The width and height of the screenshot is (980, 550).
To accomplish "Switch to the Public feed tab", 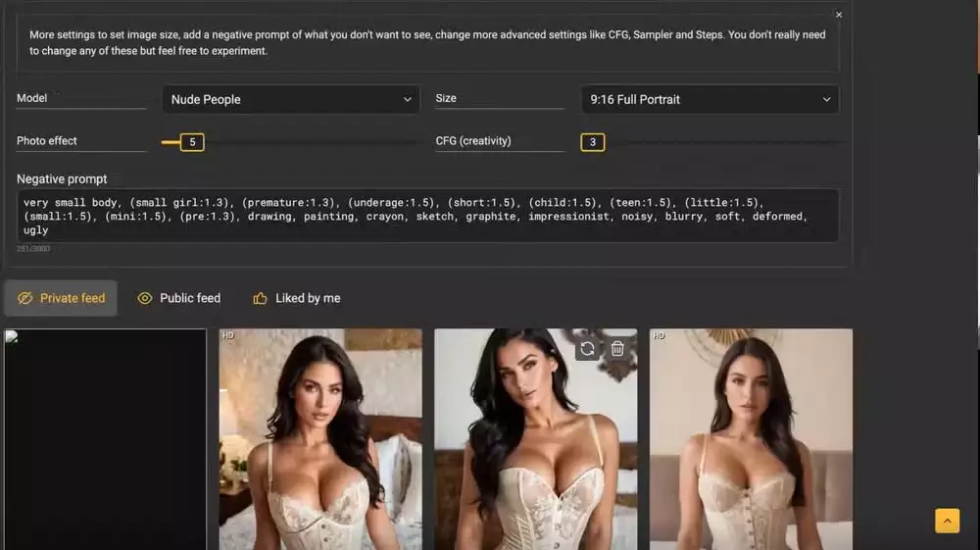I will click(x=189, y=298).
